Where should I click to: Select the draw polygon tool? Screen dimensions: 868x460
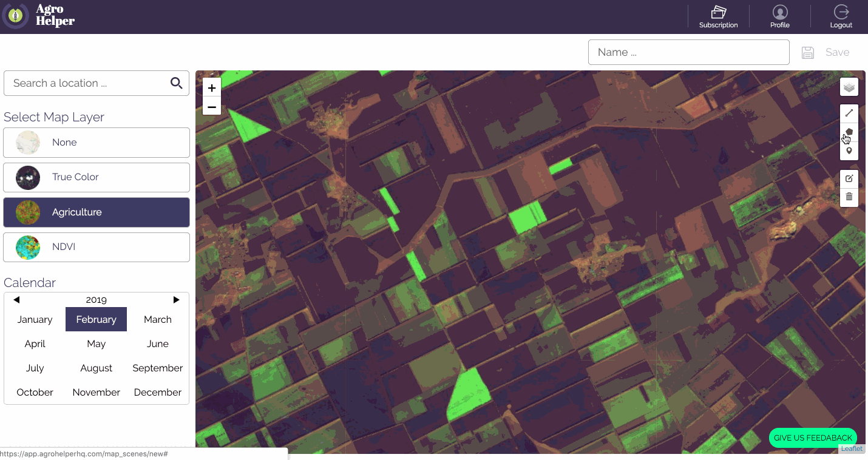(849, 132)
